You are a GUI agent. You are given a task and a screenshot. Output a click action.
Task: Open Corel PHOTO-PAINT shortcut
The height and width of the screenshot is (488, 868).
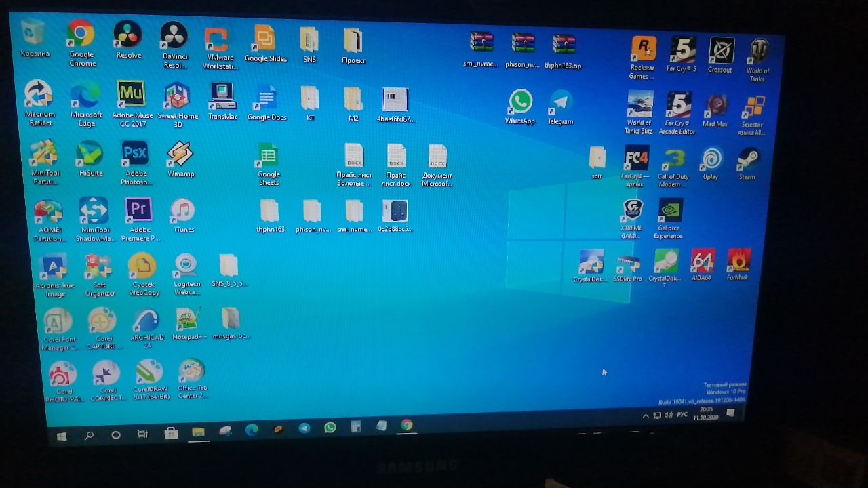(x=64, y=382)
